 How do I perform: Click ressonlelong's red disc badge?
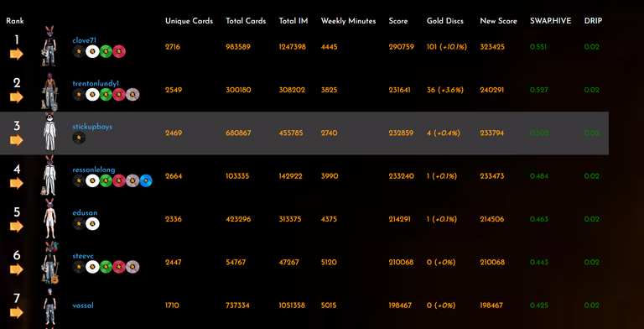pyautogui.click(x=119, y=180)
